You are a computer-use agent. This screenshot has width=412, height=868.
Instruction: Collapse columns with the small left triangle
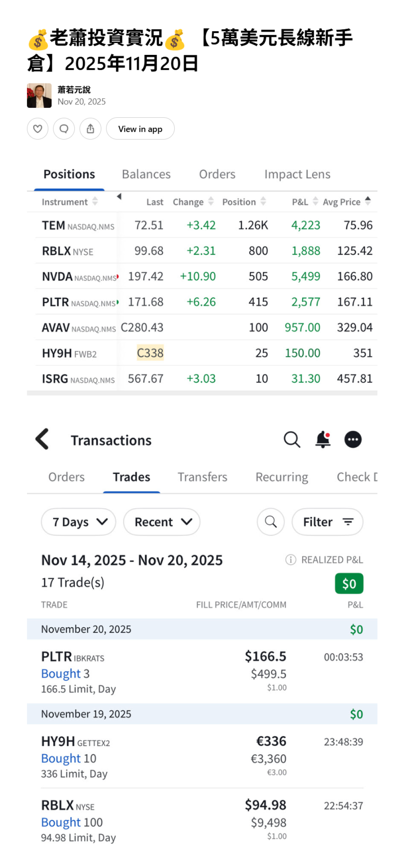119,197
